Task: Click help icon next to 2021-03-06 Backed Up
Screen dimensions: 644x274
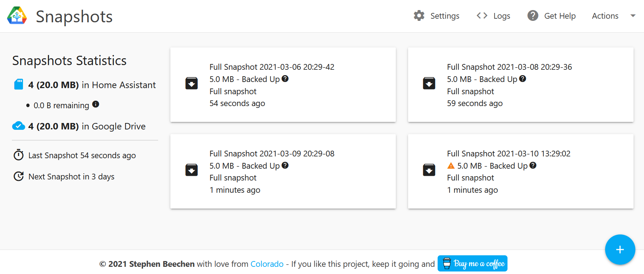Action: point(285,79)
